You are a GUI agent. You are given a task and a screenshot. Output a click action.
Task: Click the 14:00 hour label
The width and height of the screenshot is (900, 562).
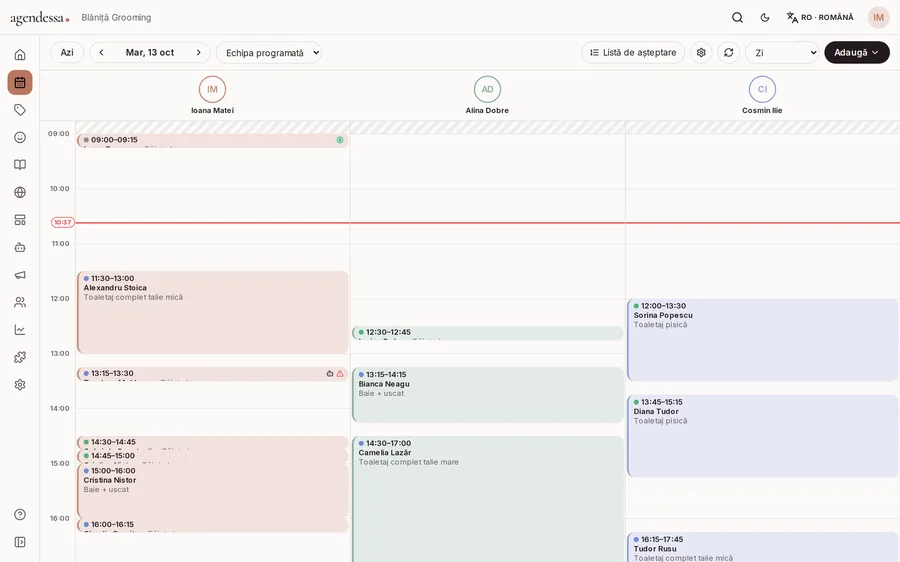pos(59,409)
